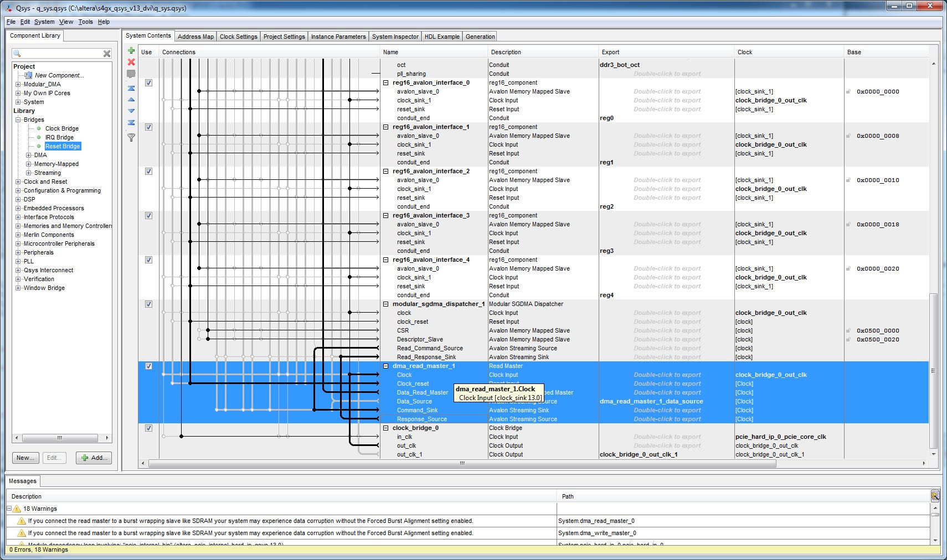Switch to the Clock Settings tab

pyautogui.click(x=239, y=37)
